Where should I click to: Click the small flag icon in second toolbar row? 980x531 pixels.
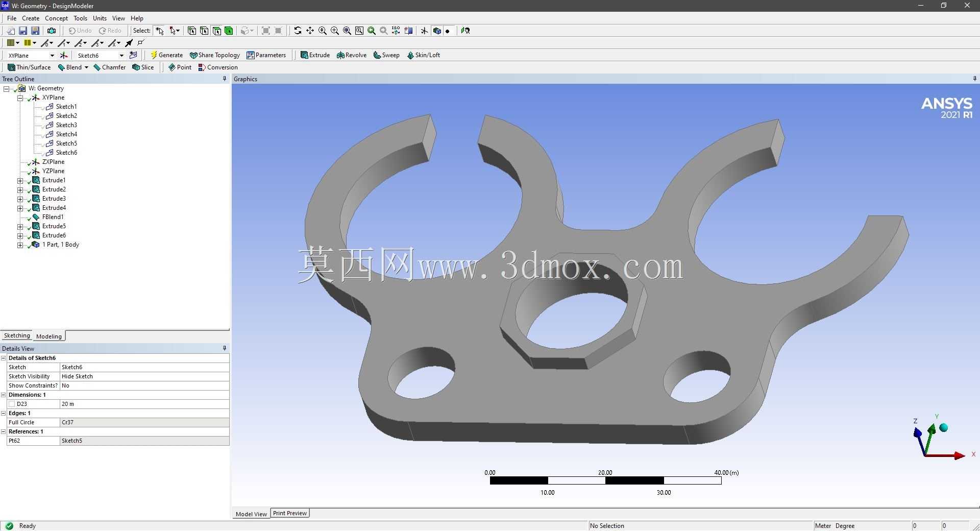coord(141,43)
